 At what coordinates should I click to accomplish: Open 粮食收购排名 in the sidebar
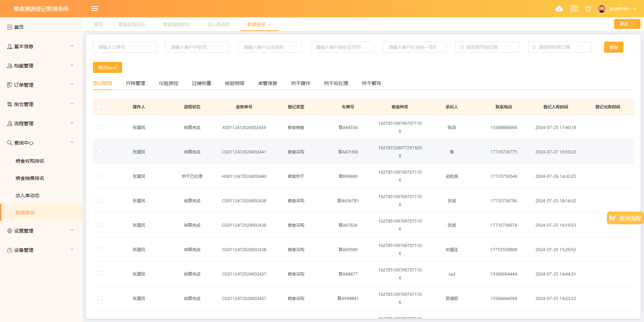coord(30,161)
